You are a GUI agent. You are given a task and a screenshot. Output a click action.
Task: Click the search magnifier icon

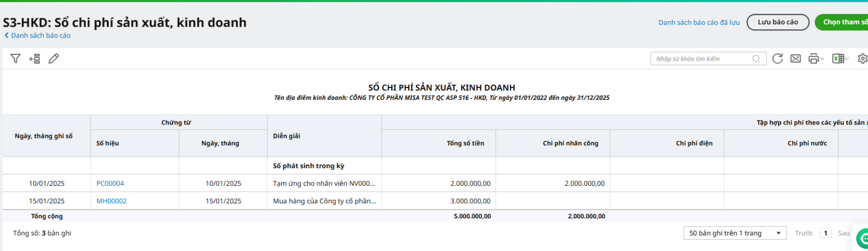756,59
